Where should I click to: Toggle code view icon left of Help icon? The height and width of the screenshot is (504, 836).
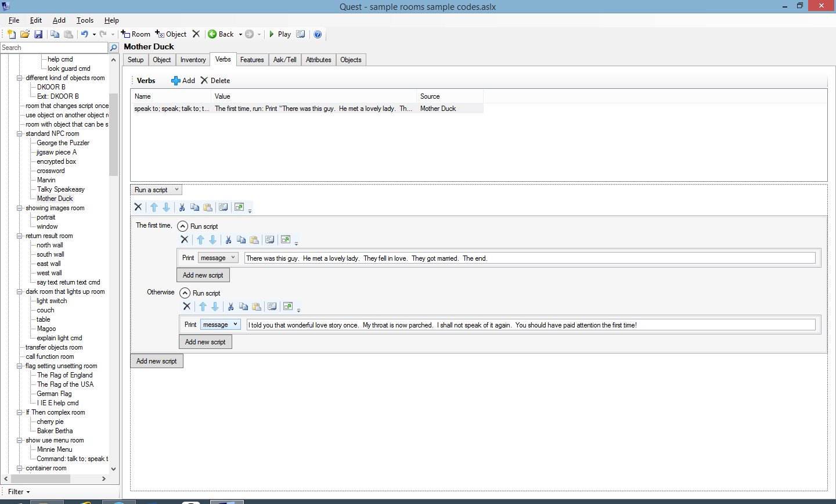[x=301, y=34]
